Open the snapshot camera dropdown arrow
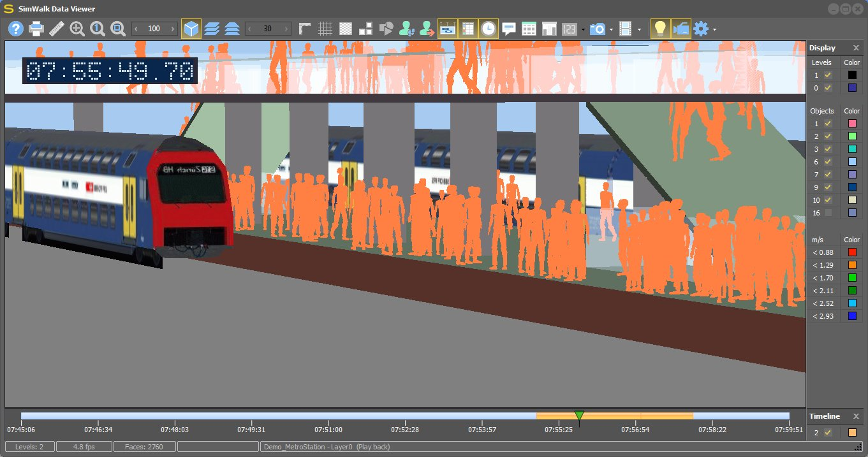Image resolution: width=868 pixels, height=457 pixels. (x=612, y=29)
